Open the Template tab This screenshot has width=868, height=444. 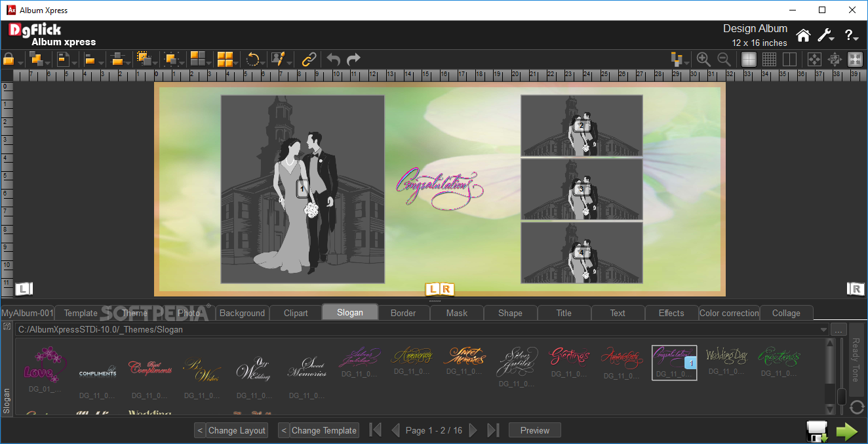click(x=81, y=313)
